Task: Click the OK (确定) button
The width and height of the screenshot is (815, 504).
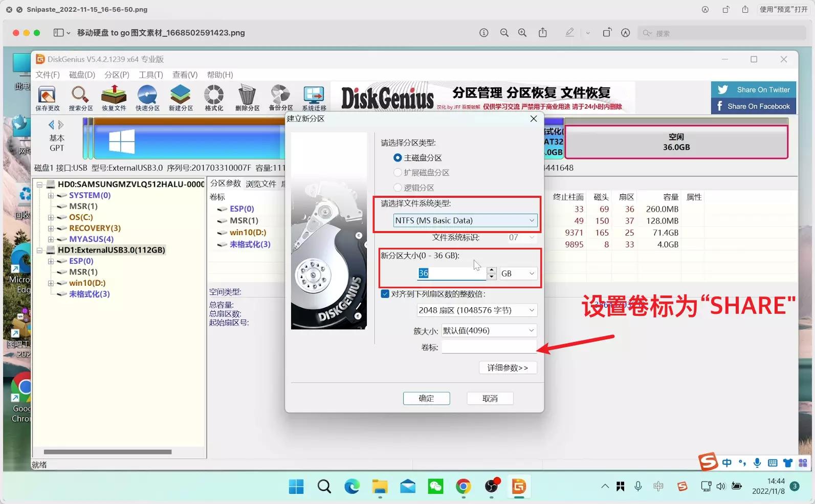Action: (426, 398)
